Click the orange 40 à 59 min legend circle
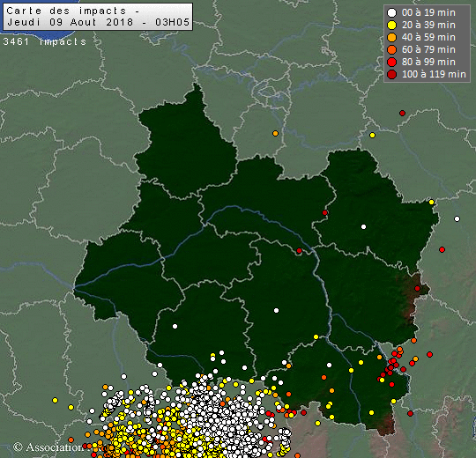Screen dimensions: 476x458 pos(392,37)
